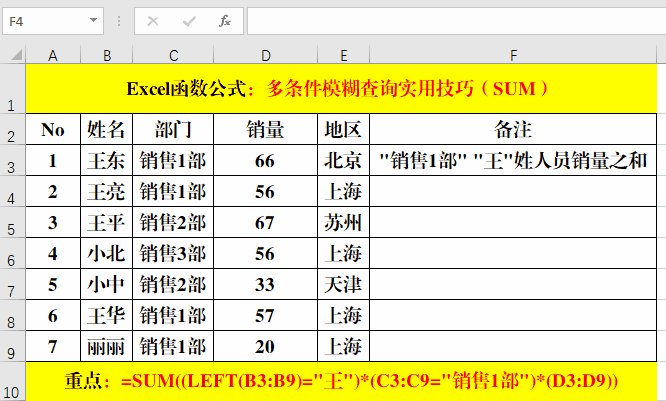Click the name cell '小中'
This screenshot has width=666, height=401.
(x=107, y=284)
